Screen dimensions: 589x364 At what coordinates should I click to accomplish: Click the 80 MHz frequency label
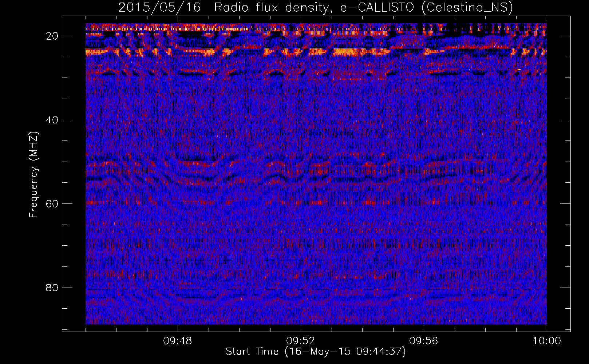click(52, 288)
